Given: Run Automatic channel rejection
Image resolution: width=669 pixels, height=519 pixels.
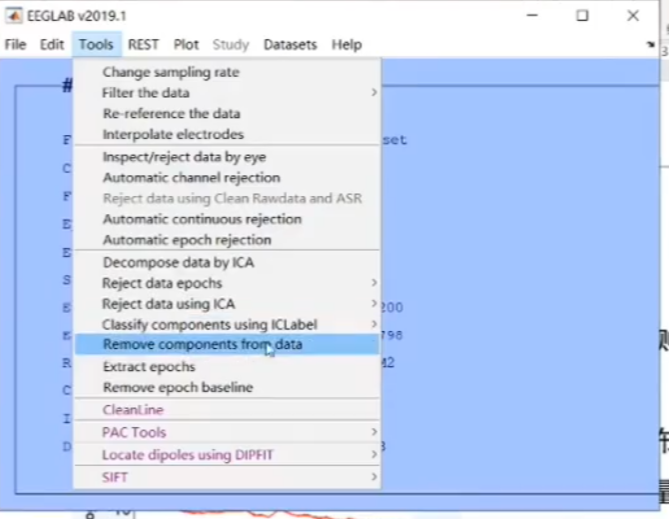Looking at the screenshot, I should 191,178.
